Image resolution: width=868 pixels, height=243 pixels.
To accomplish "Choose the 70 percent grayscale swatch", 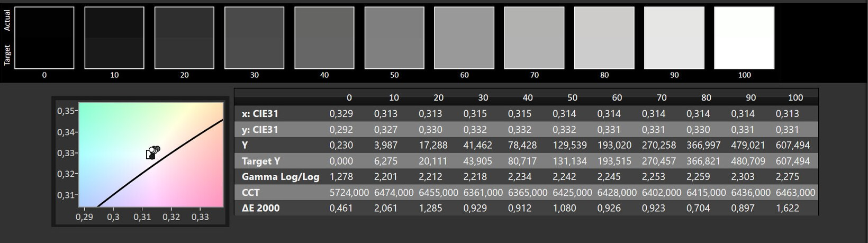I will (x=534, y=38).
